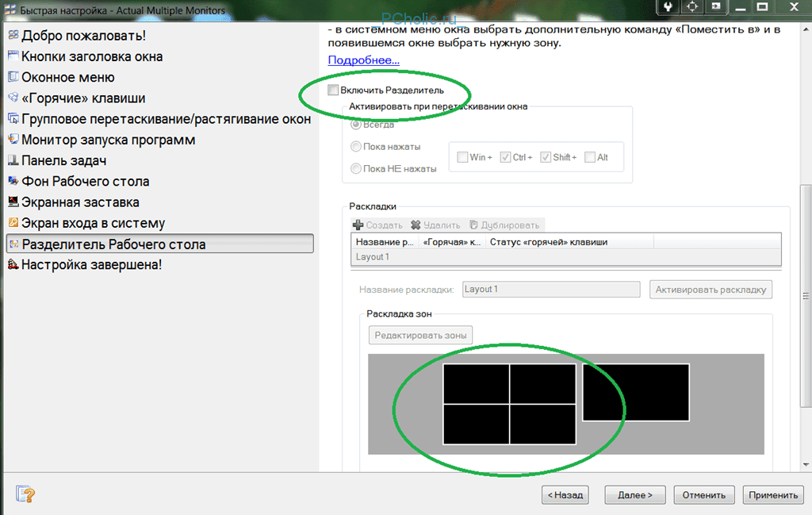The width and height of the screenshot is (812, 515).
Task: Enable the Включить Разделитель checkbox
Action: coord(333,90)
